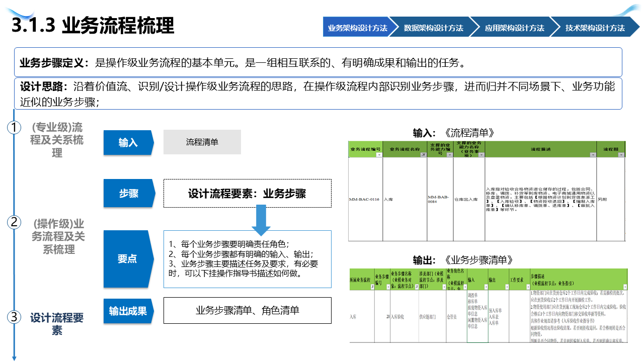The width and height of the screenshot is (644, 362).
Task: Open the 流程图 column filter dropdown
Action: (x=621, y=155)
